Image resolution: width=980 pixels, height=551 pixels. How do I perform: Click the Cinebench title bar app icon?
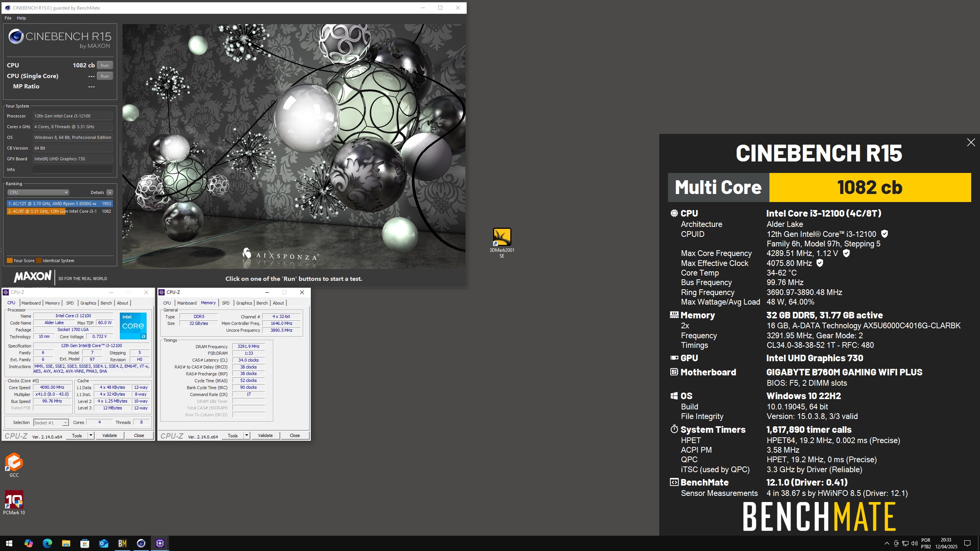click(7, 8)
